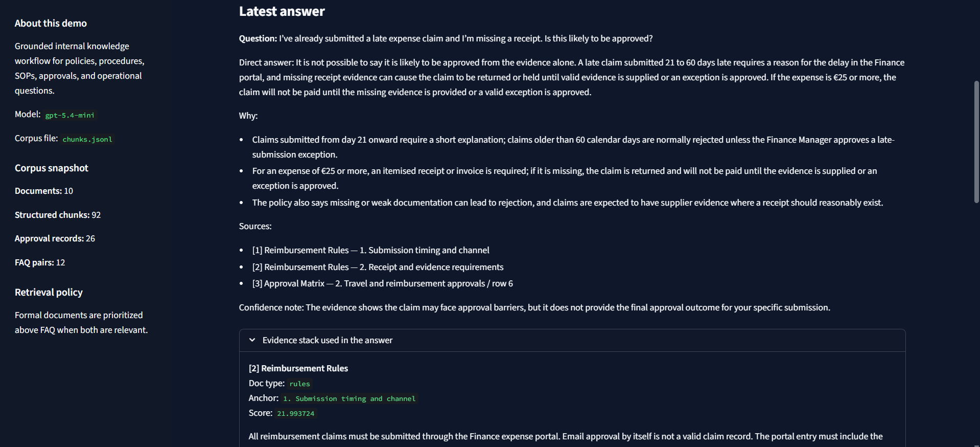Select the Corpus snapshot section header

point(51,168)
